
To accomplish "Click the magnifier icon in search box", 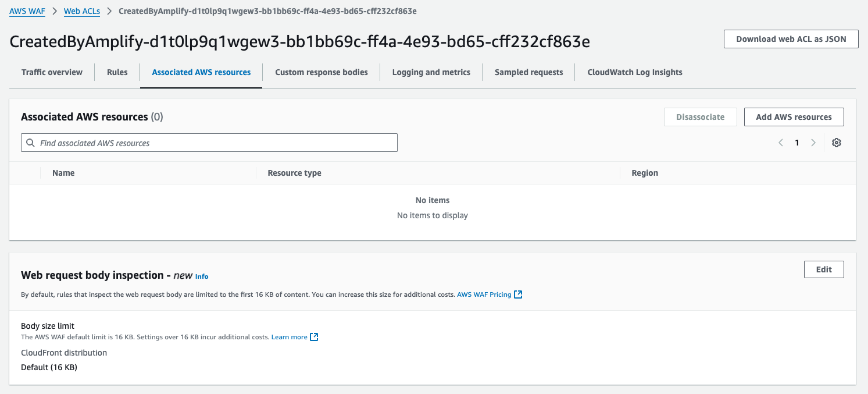I will click(x=31, y=143).
